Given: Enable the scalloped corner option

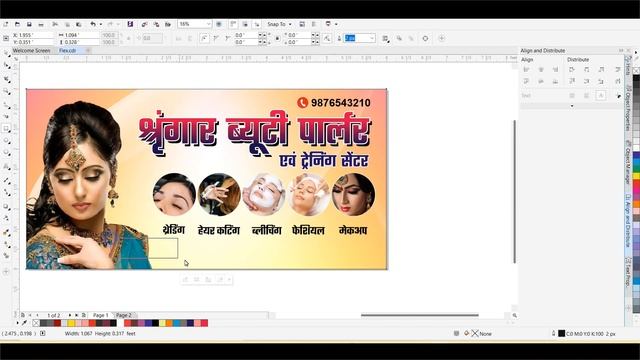Looking at the screenshot, I should (x=216, y=38).
